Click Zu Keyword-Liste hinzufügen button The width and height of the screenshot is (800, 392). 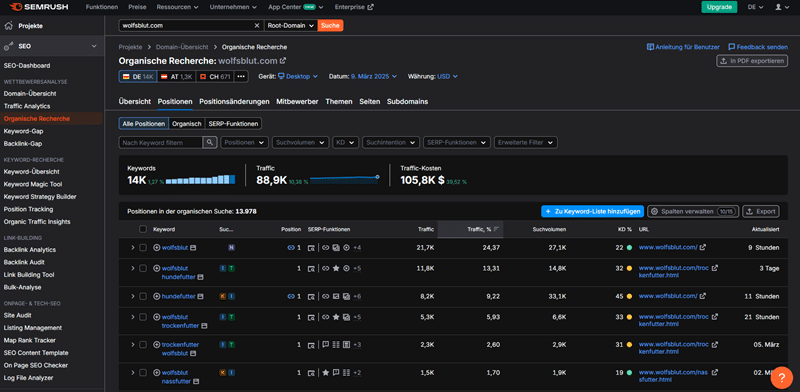coord(592,211)
